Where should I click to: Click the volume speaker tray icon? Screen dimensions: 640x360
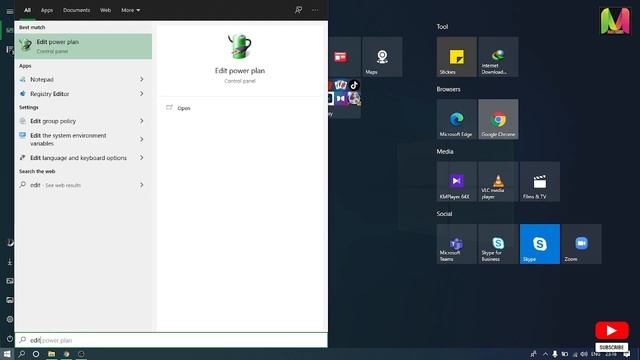584,354
